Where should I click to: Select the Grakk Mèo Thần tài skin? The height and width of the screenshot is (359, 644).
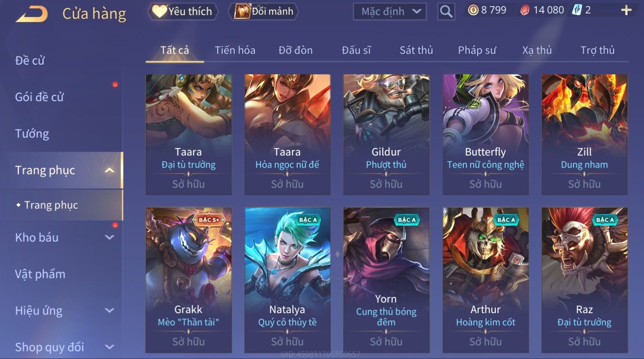coord(188,280)
